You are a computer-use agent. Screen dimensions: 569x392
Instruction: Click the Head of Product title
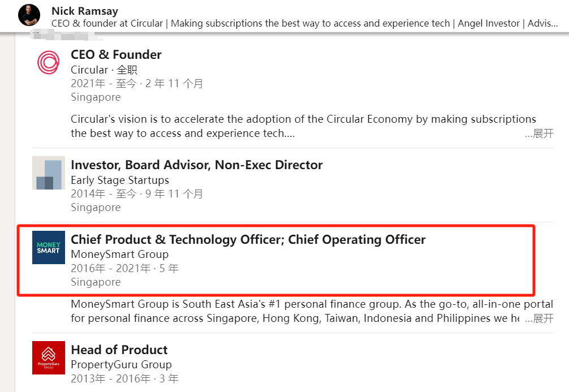click(119, 350)
